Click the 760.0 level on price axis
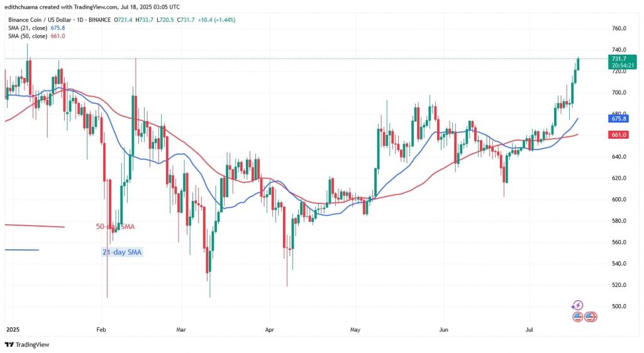This screenshot has height=353, width=644. tap(619, 29)
